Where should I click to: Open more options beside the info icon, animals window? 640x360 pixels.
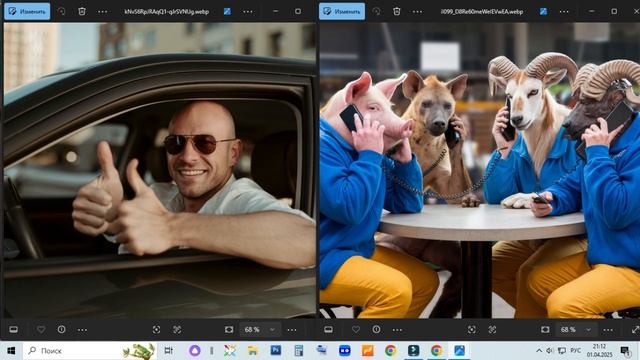click(397, 329)
